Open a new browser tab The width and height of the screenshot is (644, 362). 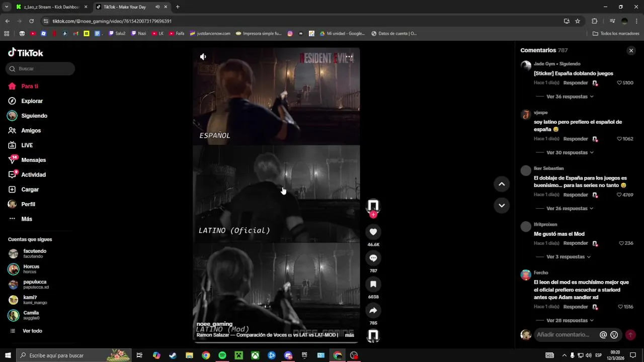click(178, 7)
